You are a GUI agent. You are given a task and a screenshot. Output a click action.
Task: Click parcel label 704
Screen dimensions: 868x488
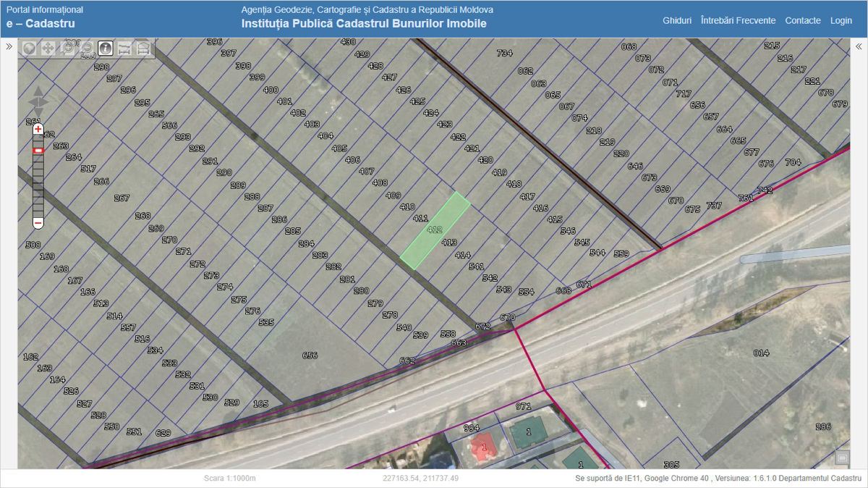pyautogui.click(x=793, y=163)
